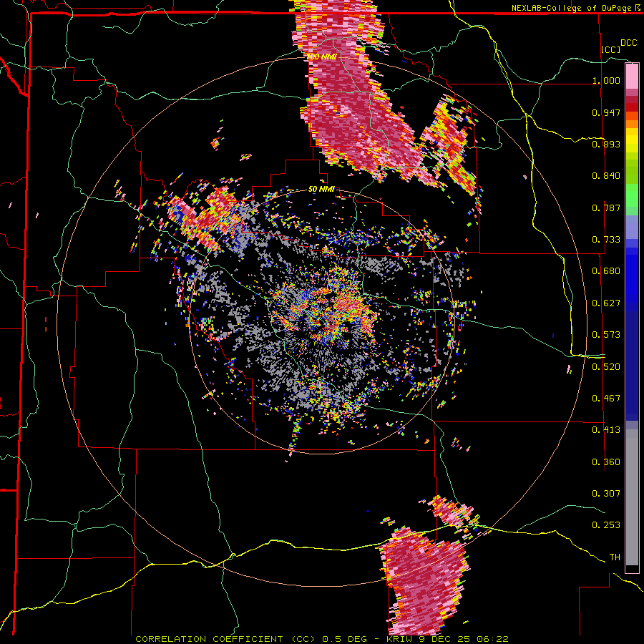Click the [CC] label above the legend
Viewport: 644px width, 644px height.
pyautogui.click(x=611, y=49)
